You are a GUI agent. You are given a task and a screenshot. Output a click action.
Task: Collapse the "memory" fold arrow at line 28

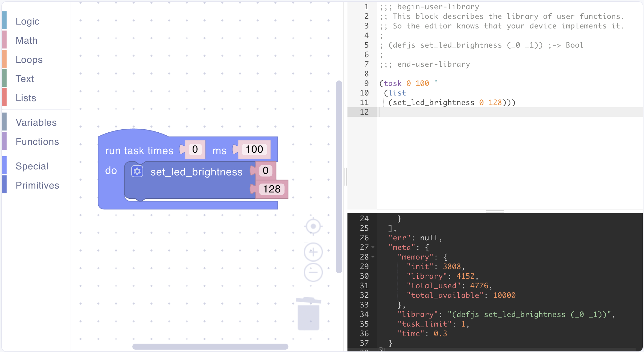point(373,257)
